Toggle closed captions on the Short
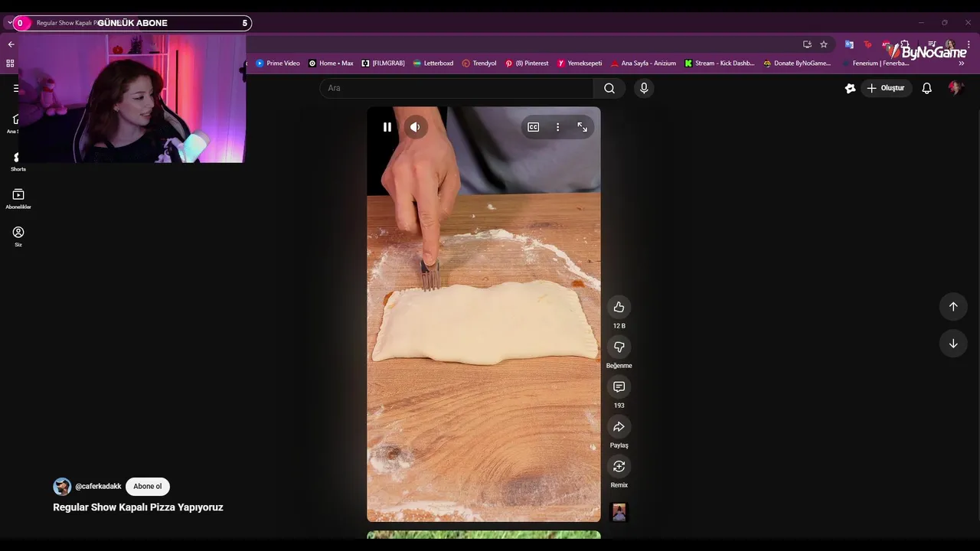This screenshot has width=980, height=551. 534,127
